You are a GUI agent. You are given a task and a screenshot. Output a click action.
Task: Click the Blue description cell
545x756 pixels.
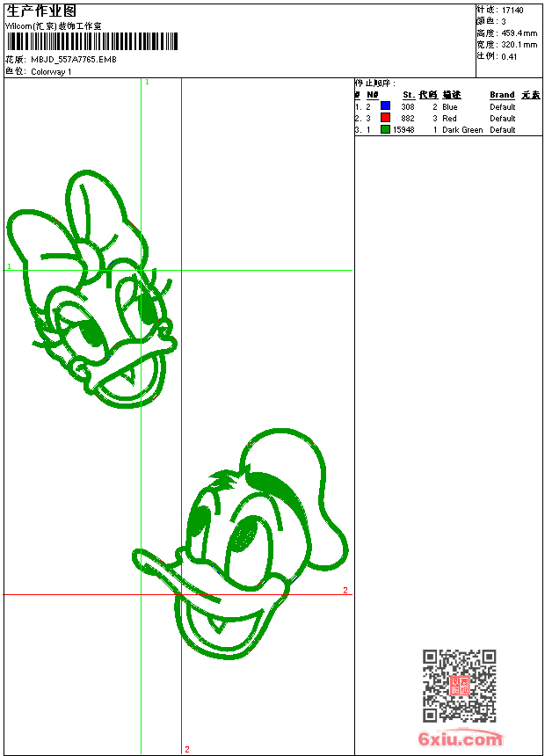[x=449, y=107]
